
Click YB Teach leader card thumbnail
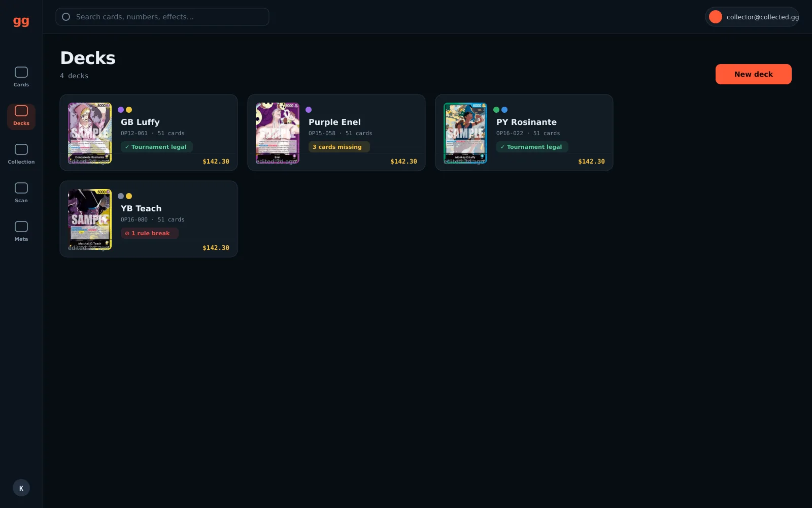coord(90,219)
